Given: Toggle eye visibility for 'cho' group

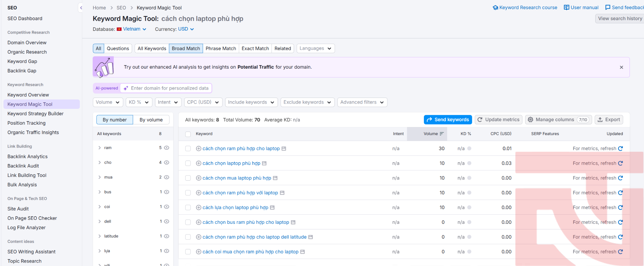Looking at the screenshot, I should click(167, 162).
